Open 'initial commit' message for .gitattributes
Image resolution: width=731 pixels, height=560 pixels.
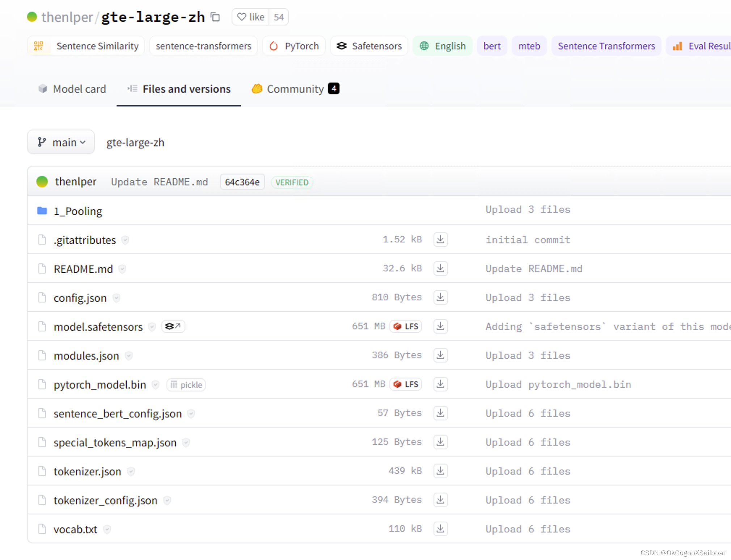[528, 240]
